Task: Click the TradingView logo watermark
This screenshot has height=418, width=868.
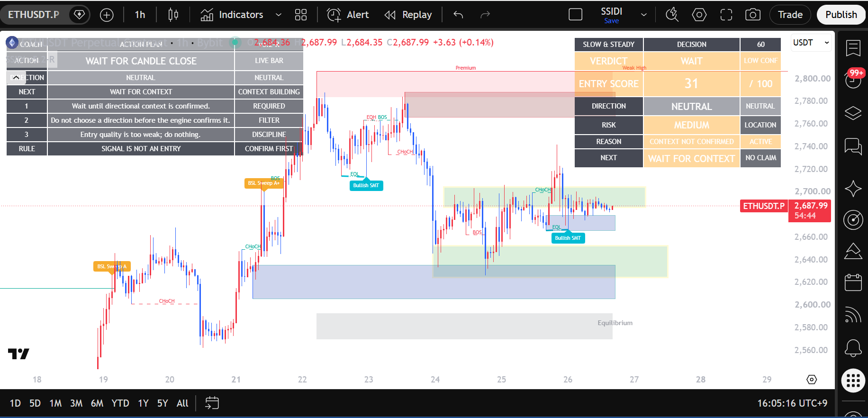Action: click(x=18, y=354)
